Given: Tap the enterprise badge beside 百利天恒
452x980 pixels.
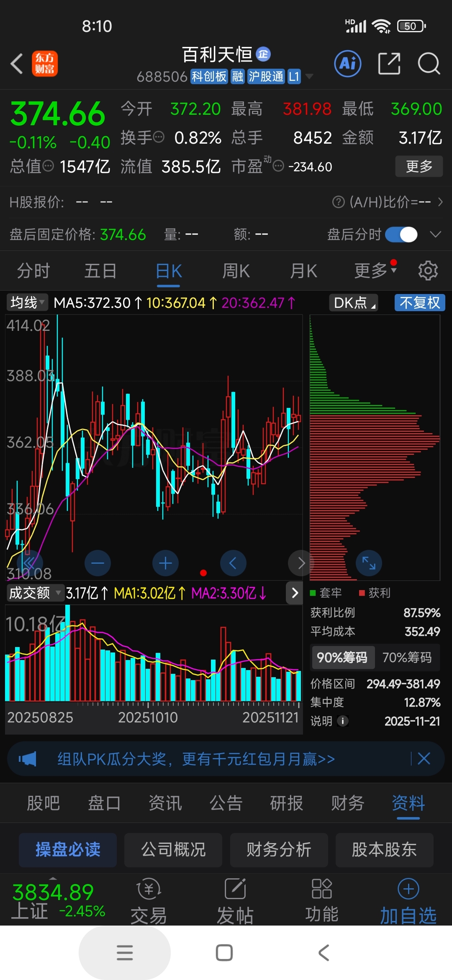Looking at the screenshot, I should [263, 54].
